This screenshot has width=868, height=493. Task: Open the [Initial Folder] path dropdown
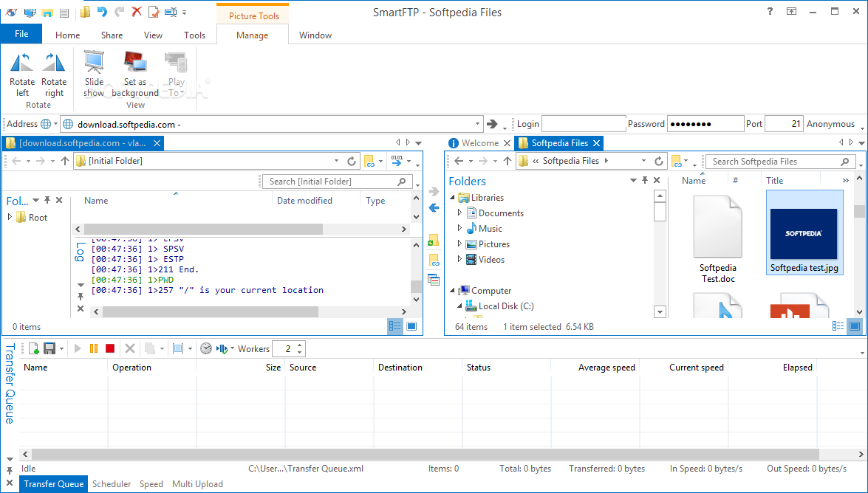tap(336, 161)
